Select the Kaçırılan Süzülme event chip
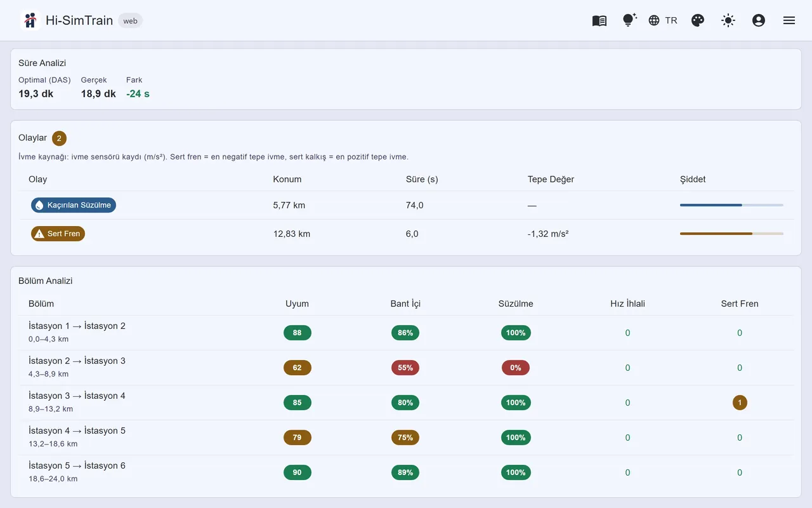The width and height of the screenshot is (812, 508). pyautogui.click(x=74, y=205)
